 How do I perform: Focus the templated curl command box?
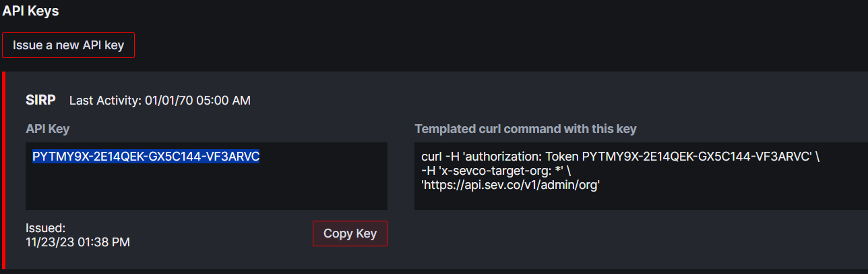click(641, 176)
